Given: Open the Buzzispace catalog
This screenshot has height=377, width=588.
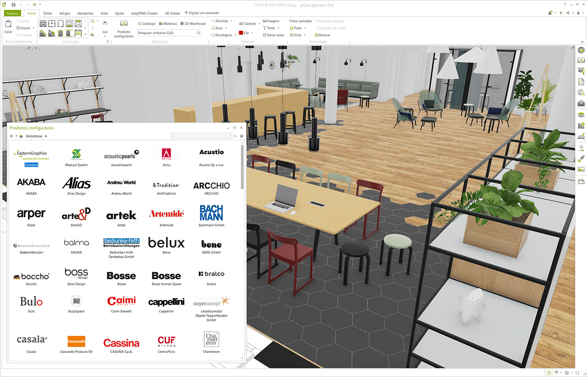Looking at the screenshot, I should pos(76,304).
